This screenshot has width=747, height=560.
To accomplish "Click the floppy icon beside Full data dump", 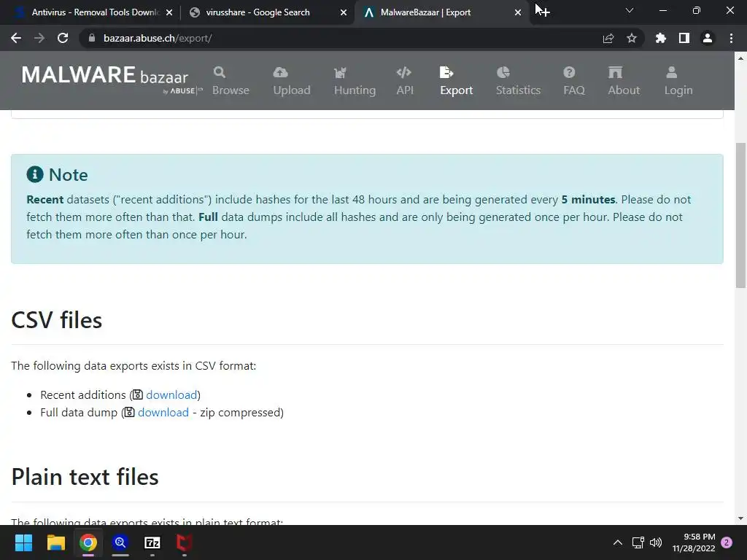I will [x=129, y=413].
